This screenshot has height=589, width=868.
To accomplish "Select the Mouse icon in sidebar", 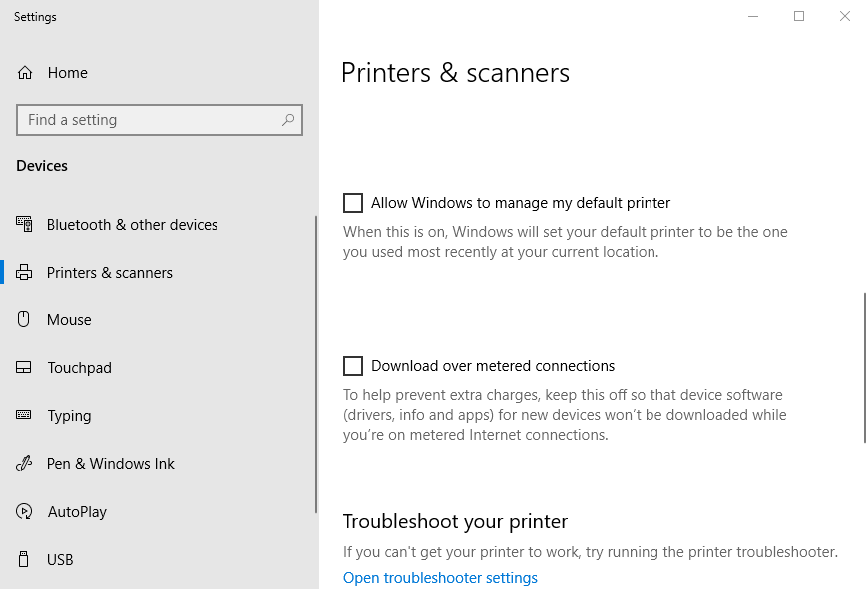I will click(x=23, y=319).
